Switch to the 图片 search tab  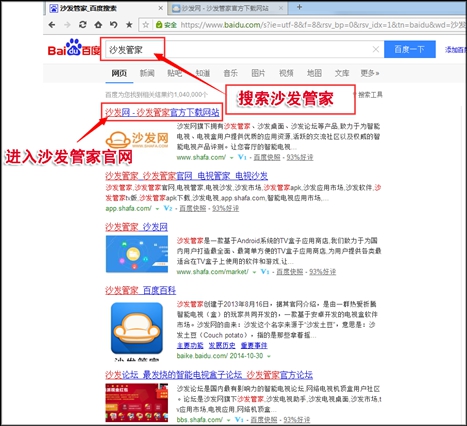(258, 73)
